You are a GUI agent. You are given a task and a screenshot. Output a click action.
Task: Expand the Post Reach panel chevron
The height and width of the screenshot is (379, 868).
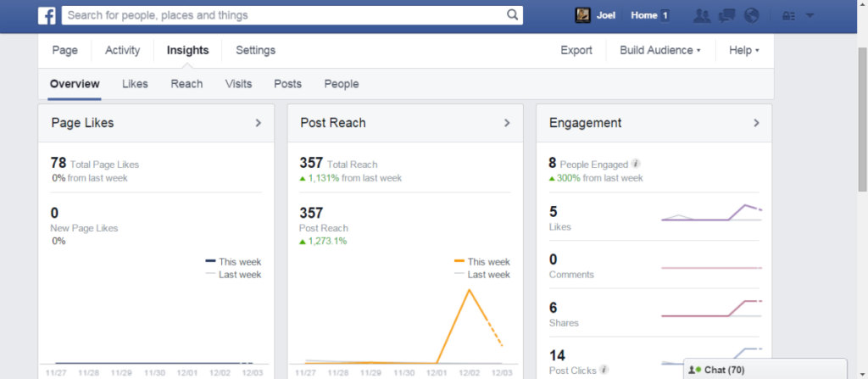pos(507,123)
